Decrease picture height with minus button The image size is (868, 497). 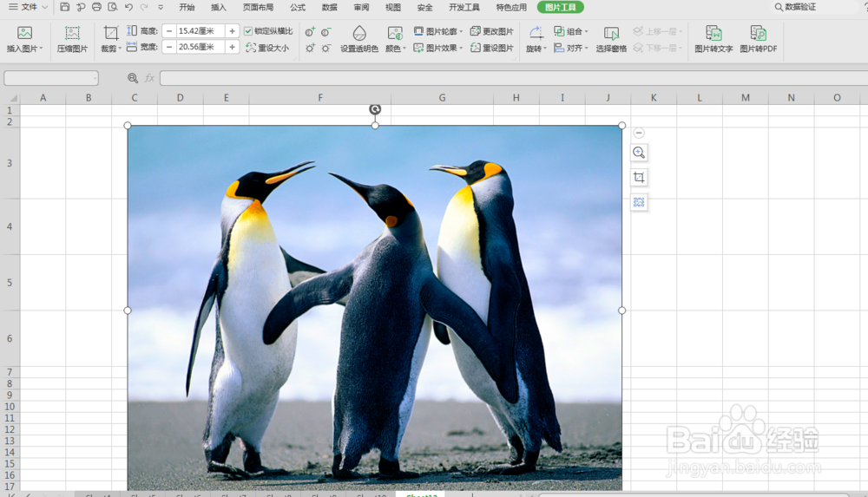169,31
